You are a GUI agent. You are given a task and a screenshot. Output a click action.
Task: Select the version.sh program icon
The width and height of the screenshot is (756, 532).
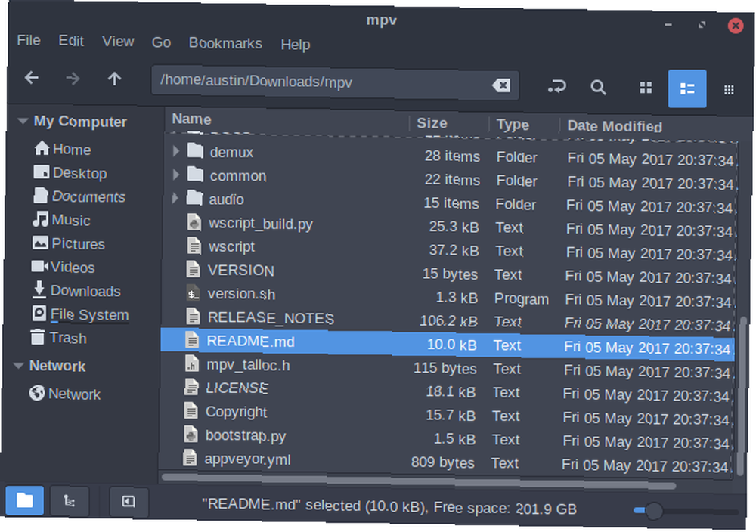click(x=193, y=293)
